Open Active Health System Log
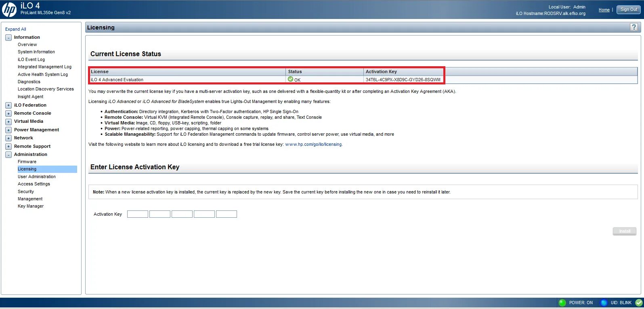This screenshot has height=309, width=644. click(43, 74)
